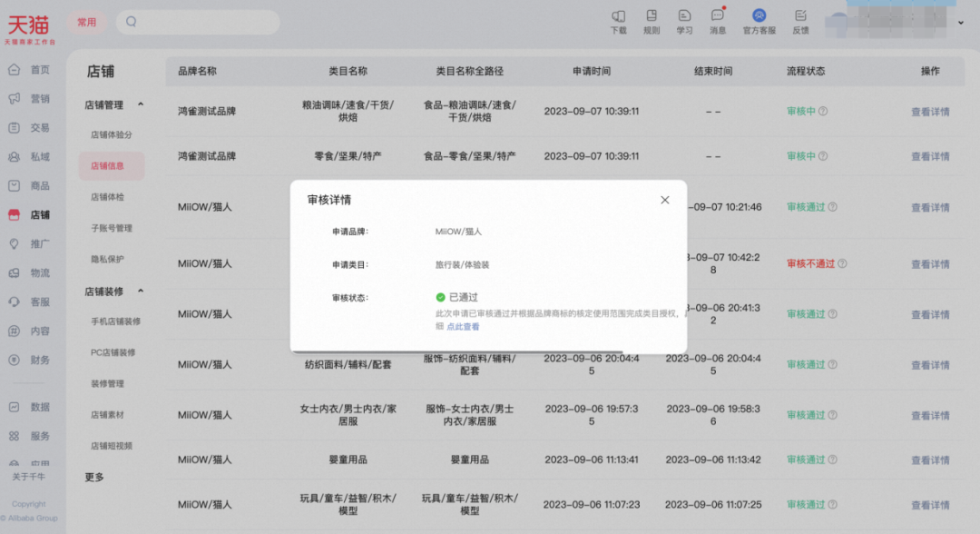Collapse the 店铺管理 section
The image size is (980, 534).
pos(141,105)
